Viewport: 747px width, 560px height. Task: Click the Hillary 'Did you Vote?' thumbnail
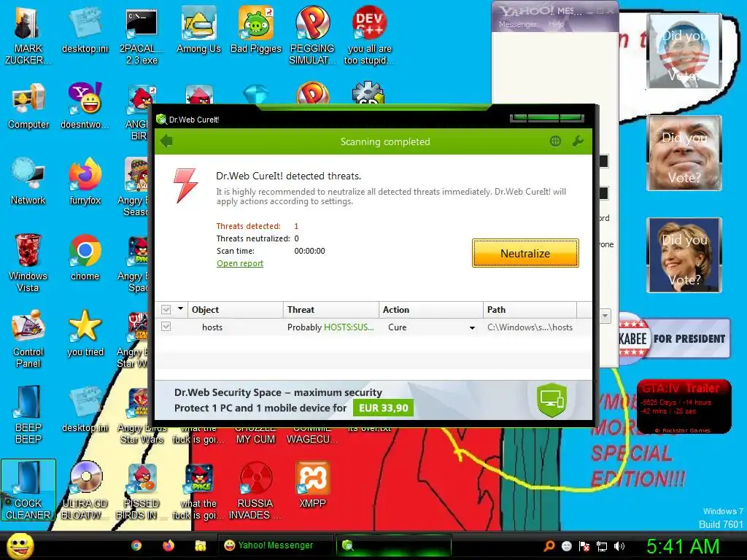684,254
